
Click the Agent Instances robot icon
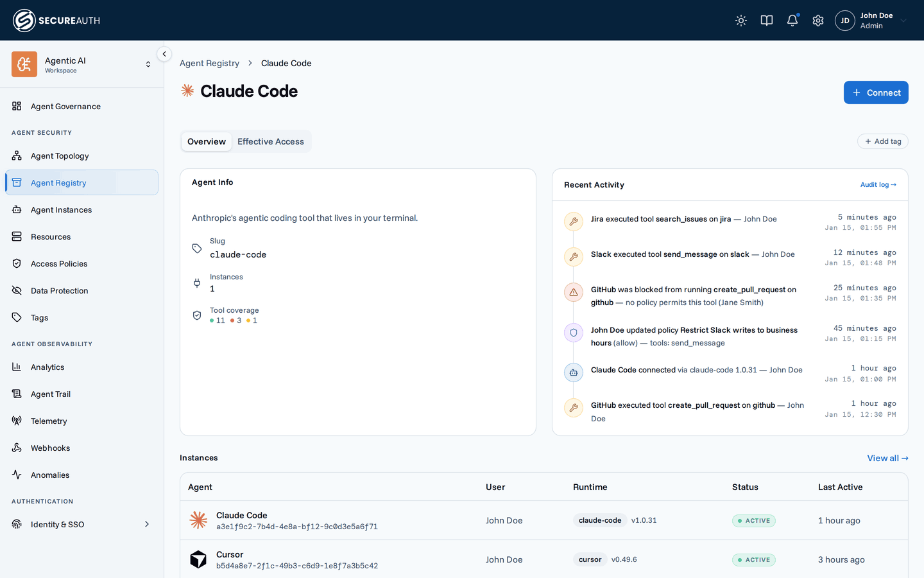pos(17,210)
